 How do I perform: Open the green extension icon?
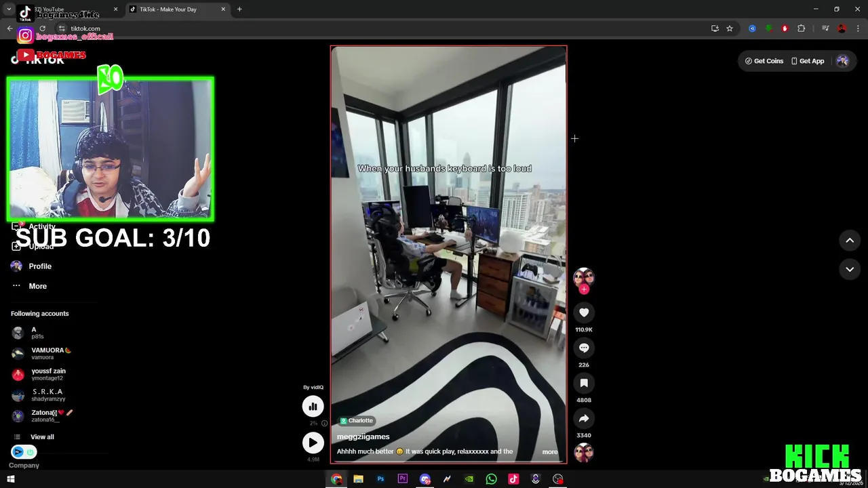pos(768,28)
